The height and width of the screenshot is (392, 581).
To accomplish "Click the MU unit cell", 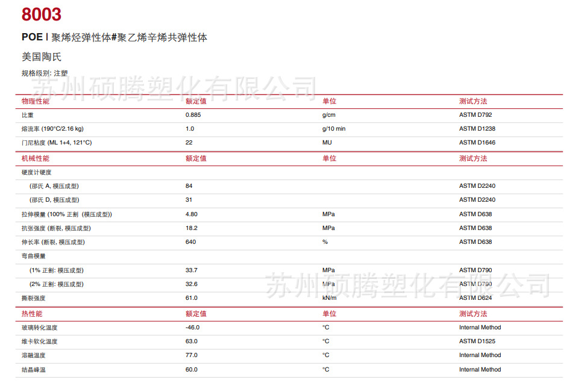I will coord(327,143).
